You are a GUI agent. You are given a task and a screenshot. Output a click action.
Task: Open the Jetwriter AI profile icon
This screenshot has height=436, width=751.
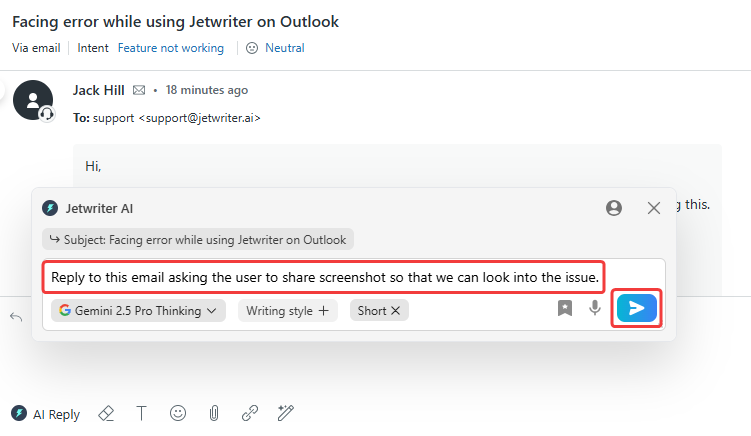click(x=614, y=208)
